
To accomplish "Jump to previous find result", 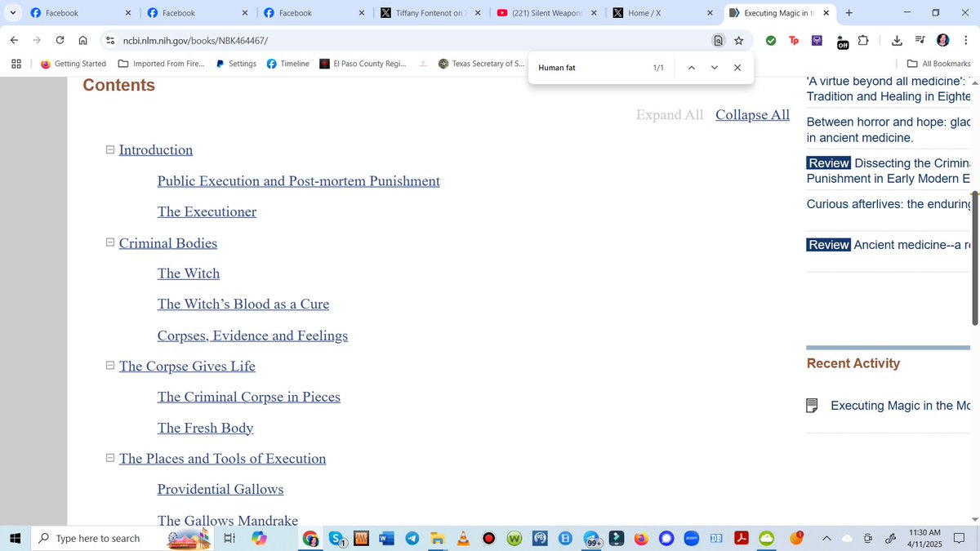I will tap(691, 68).
